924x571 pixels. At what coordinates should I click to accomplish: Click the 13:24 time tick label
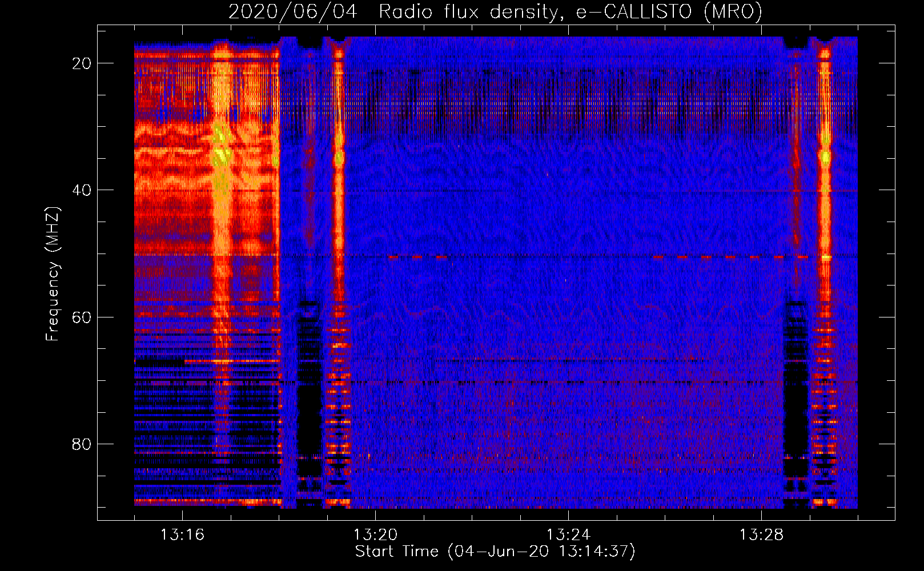click(x=568, y=535)
